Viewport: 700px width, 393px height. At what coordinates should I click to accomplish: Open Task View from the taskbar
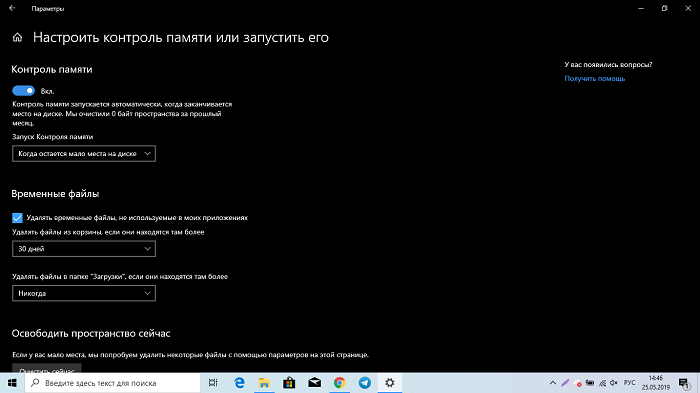click(x=213, y=383)
